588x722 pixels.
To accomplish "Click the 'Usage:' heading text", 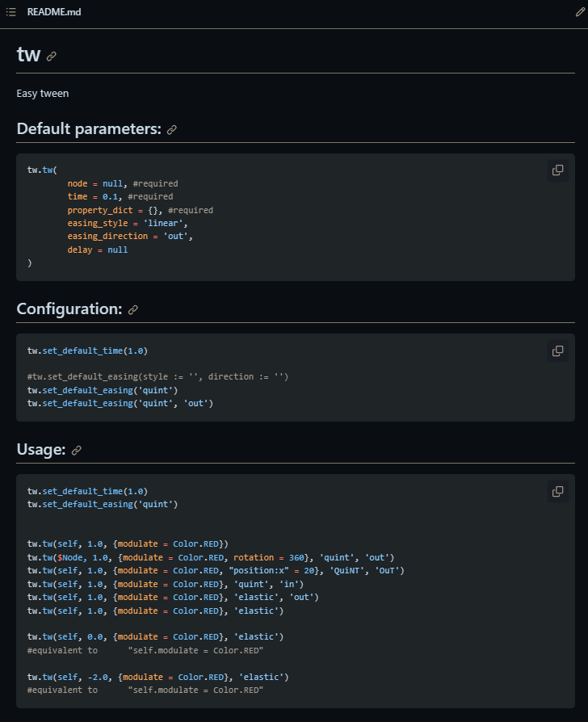I will [41, 449].
